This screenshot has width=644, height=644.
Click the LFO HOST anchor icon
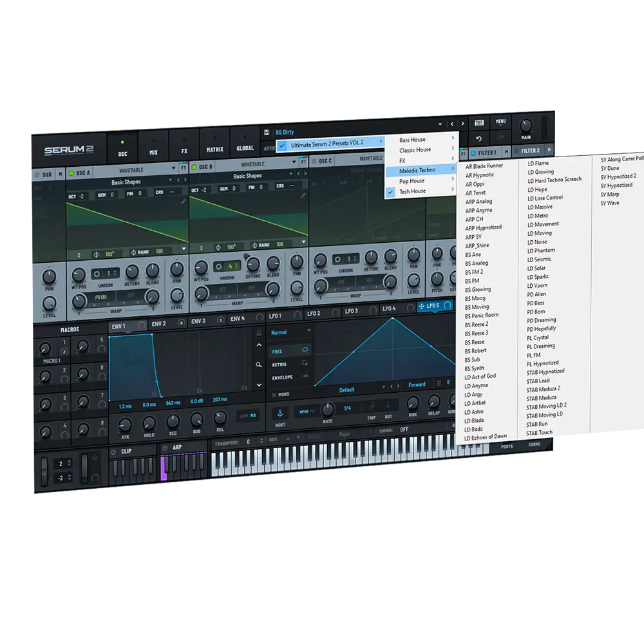[280, 413]
